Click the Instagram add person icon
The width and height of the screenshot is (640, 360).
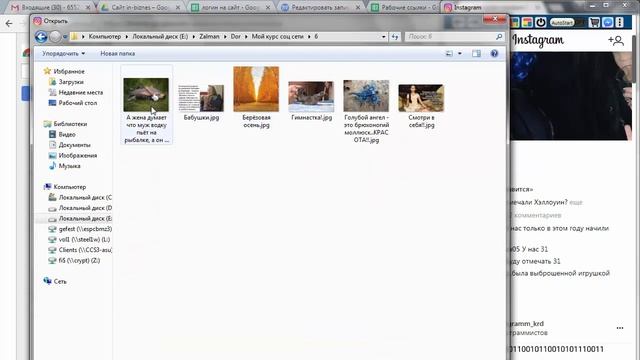(616, 40)
